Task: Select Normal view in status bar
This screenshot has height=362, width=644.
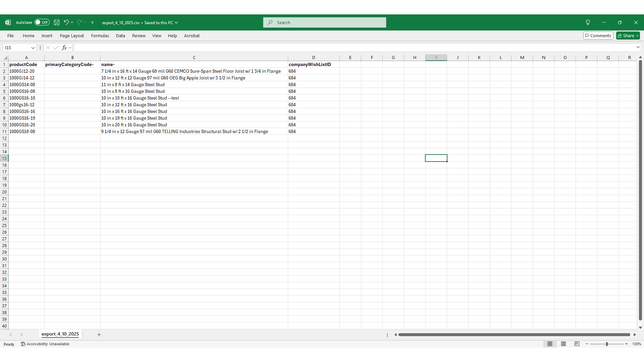Action: [550, 344]
